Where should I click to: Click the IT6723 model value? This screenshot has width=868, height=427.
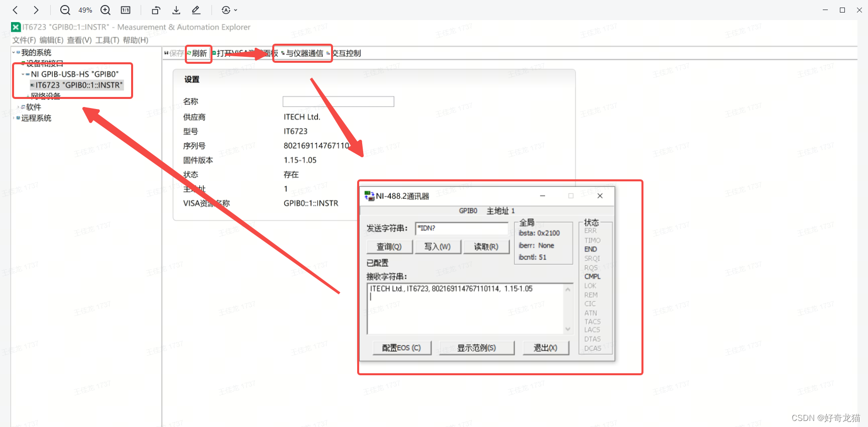pos(295,131)
